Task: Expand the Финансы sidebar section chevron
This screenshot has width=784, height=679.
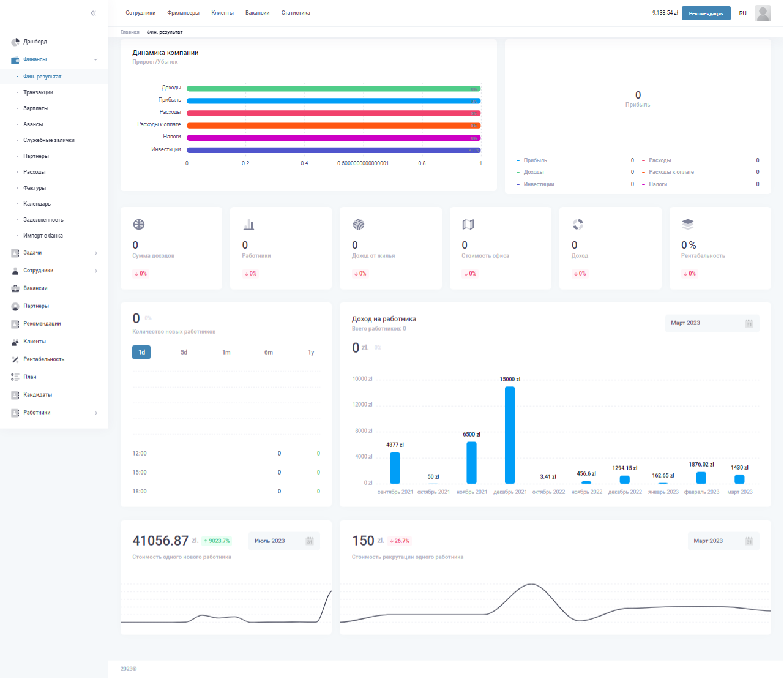Action: click(x=95, y=59)
